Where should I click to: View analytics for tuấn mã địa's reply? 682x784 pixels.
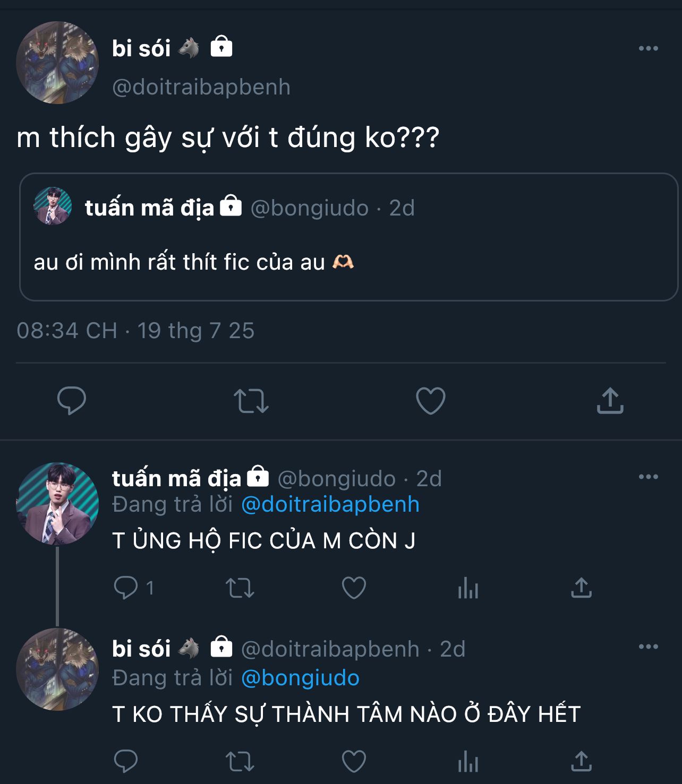tap(468, 588)
